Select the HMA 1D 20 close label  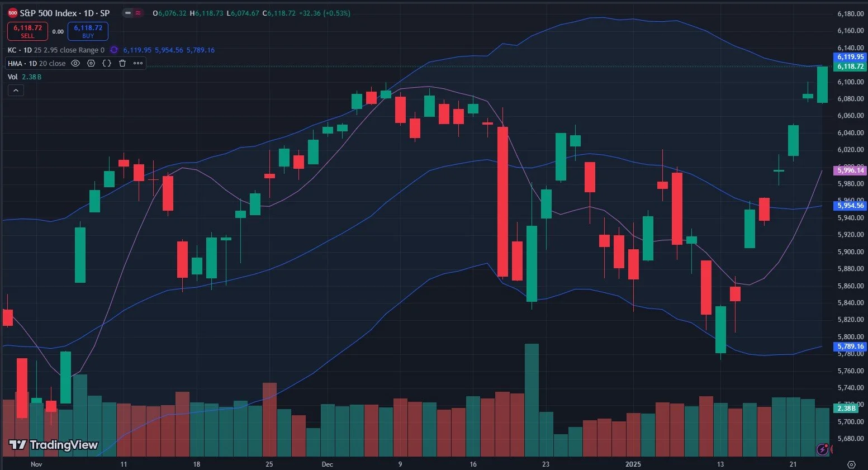click(x=36, y=64)
